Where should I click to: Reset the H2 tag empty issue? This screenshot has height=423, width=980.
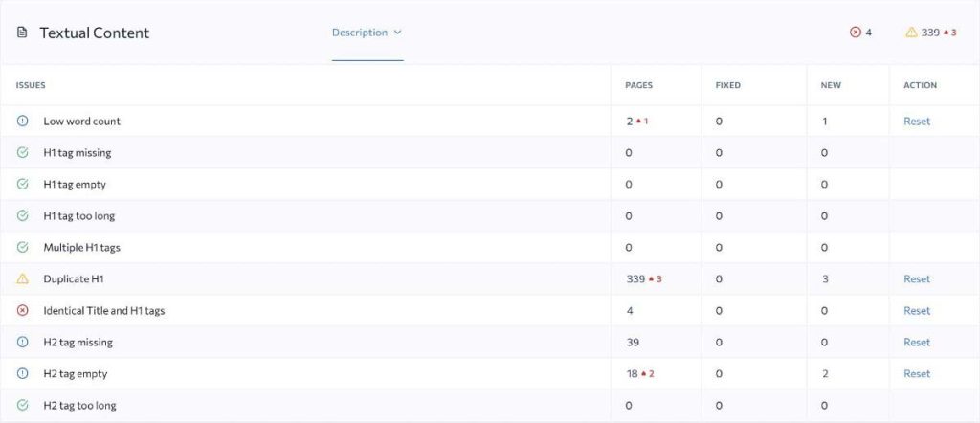click(916, 374)
